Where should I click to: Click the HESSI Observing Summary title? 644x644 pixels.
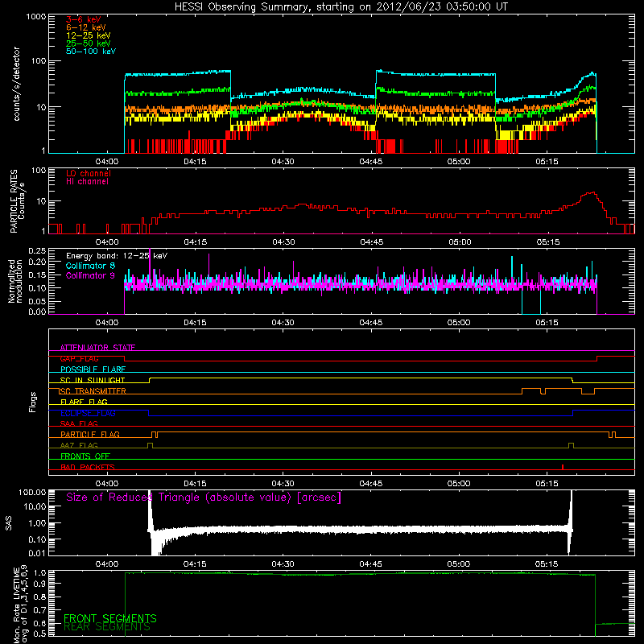(x=341, y=7)
